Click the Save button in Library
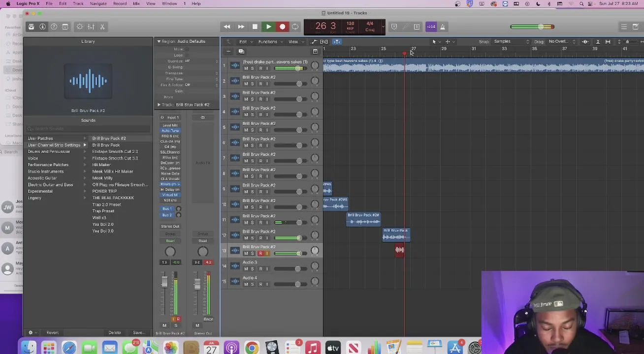Image resolution: width=644 pixels, height=354 pixels. 139,332
